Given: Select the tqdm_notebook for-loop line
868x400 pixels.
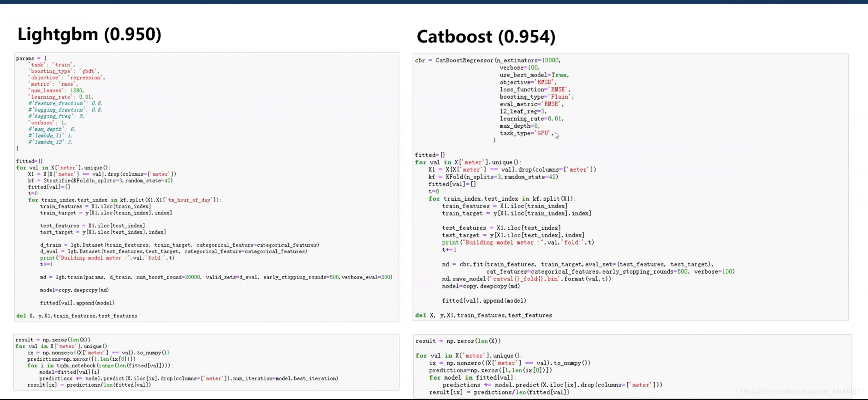Looking at the screenshot, I should pos(100,366).
